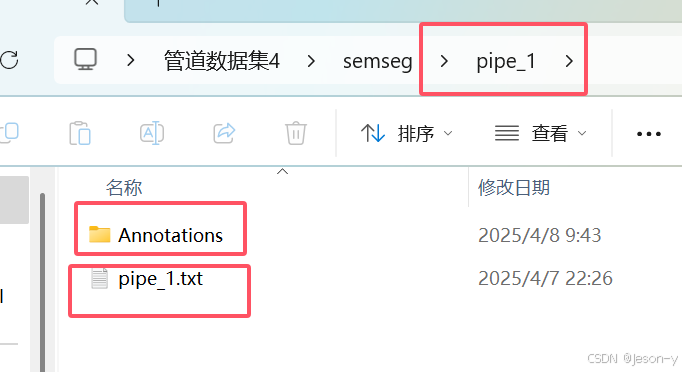Click the This PC monitor icon in breadcrumb
682x372 pixels.
[x=85, y=60]
